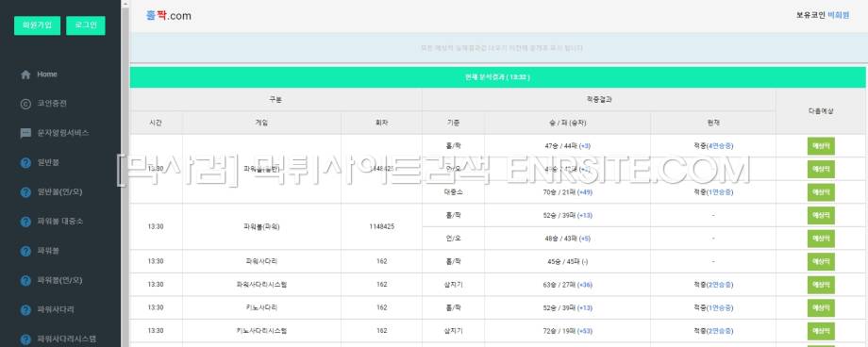Click the question icon next to 일반볼
The image size is (868, 347).
pyautogui.click(x=25, y=163)
